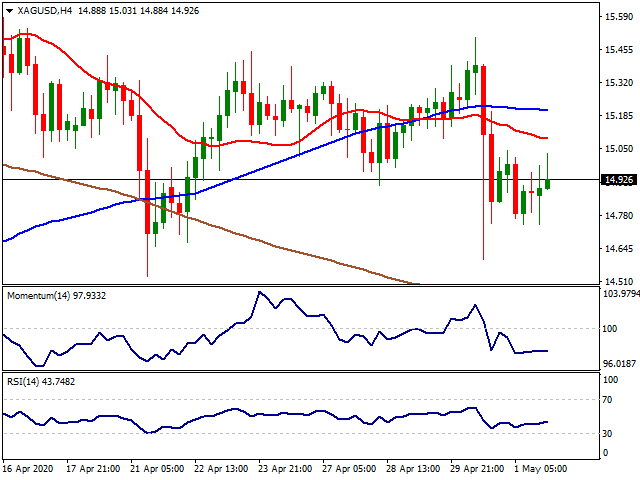Click the RSI 70 level label

pyautogui.click(x=607, y=400)
